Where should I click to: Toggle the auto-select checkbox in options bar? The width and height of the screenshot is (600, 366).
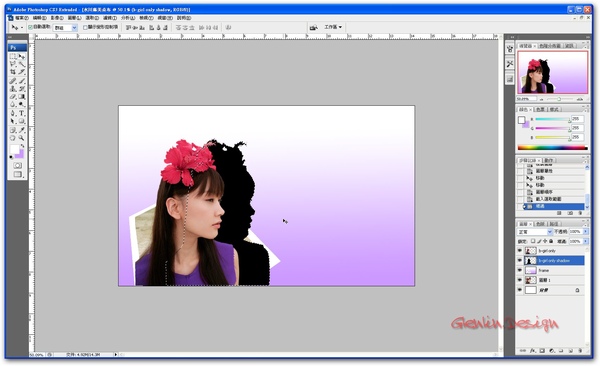tap(30, 27)
